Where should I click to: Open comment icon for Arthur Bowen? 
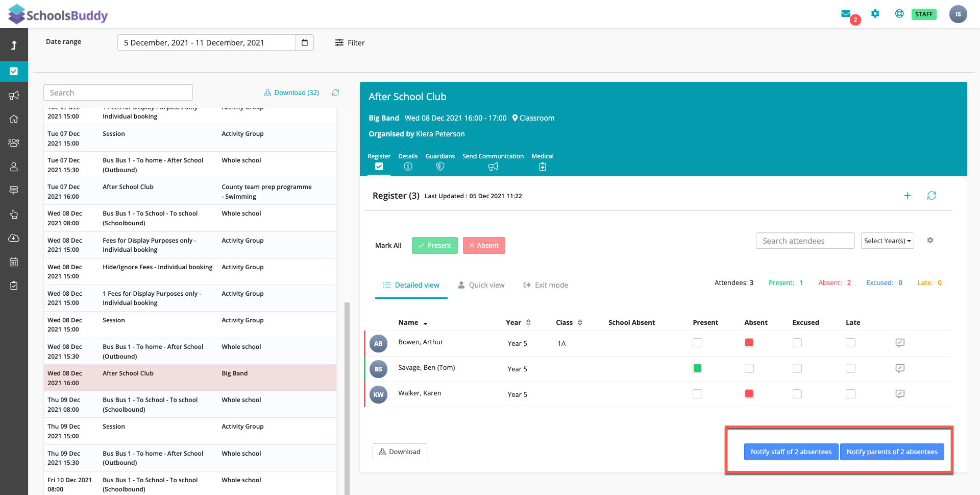(900, 343)
